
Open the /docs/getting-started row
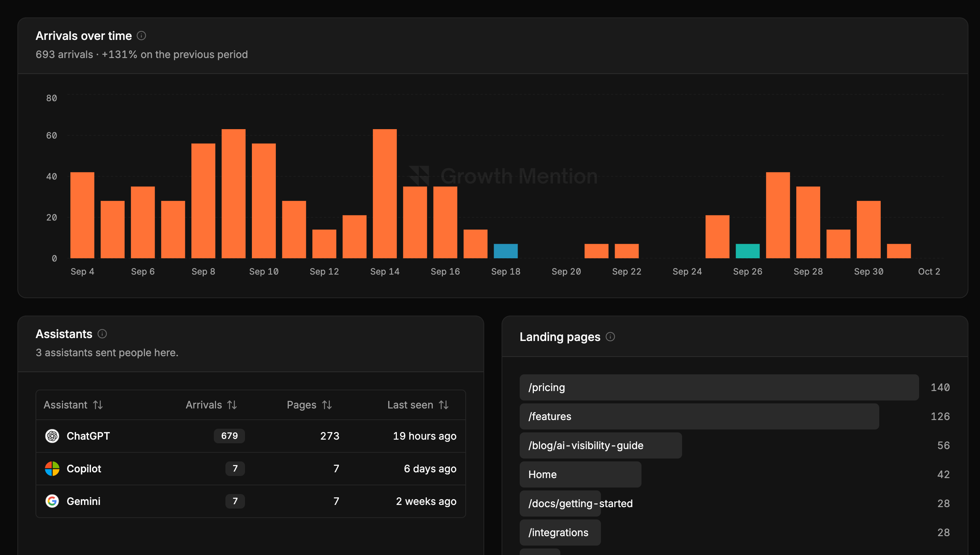pos(735,503)
